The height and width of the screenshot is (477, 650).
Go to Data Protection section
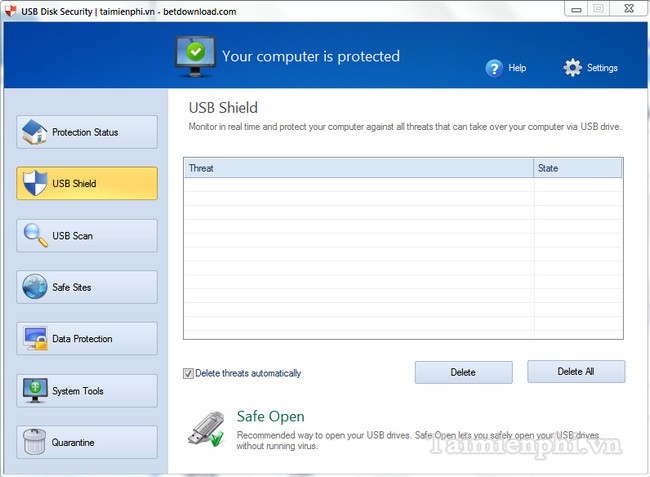coord(87,339)
